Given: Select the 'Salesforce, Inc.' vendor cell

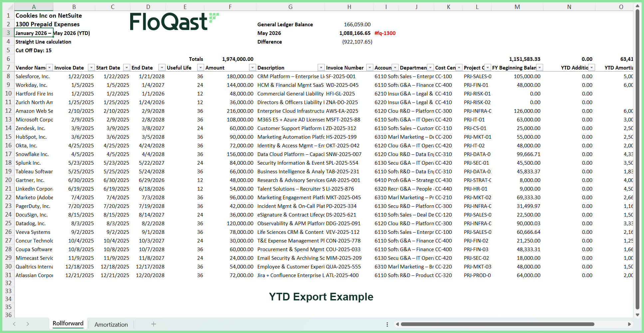Looking at the screenshot, I should point(34,76).
